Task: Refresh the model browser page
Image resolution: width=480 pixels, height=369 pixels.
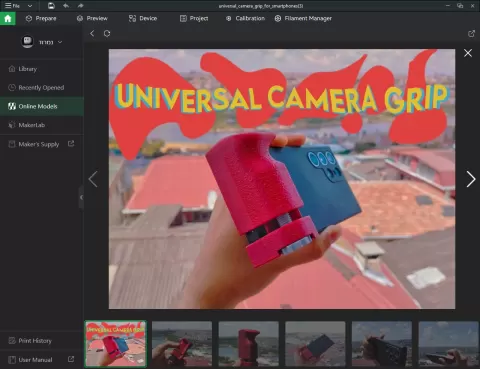Action: point(107,33)
